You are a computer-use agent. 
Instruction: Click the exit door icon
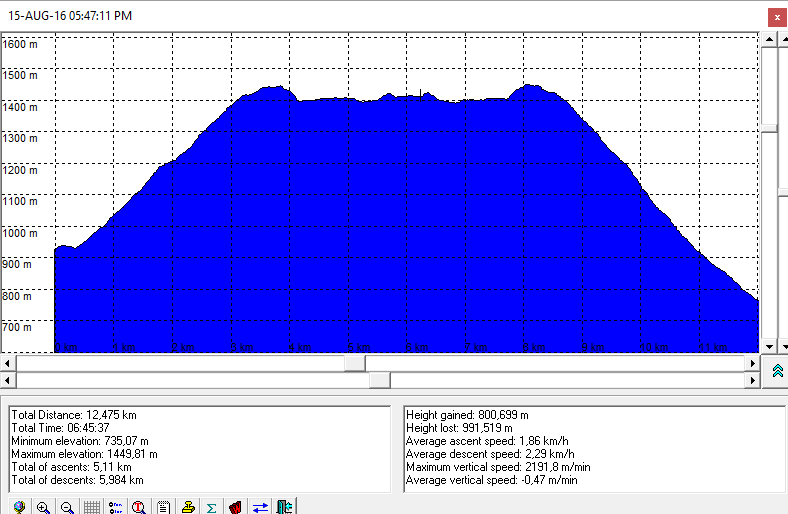click(x=284, y=507)
